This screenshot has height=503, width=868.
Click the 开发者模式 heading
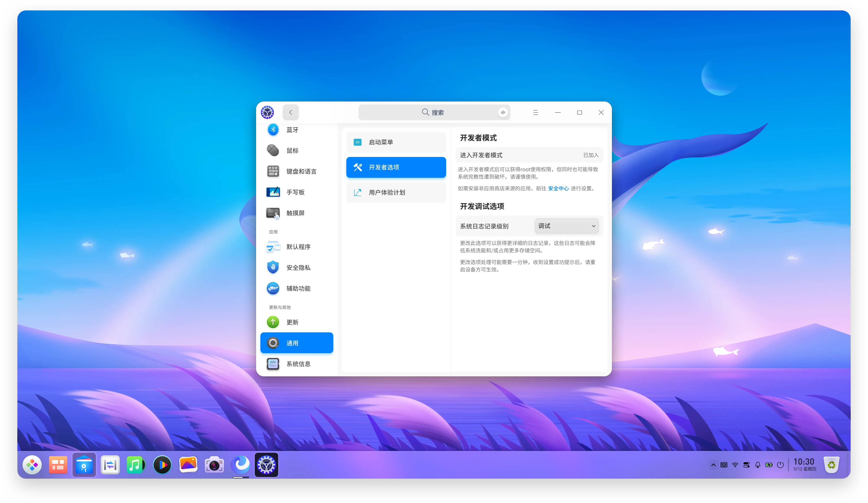478,138
